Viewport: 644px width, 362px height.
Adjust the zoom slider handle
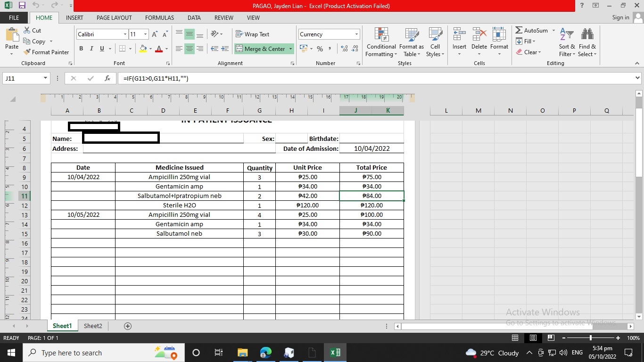coord(591,338)
